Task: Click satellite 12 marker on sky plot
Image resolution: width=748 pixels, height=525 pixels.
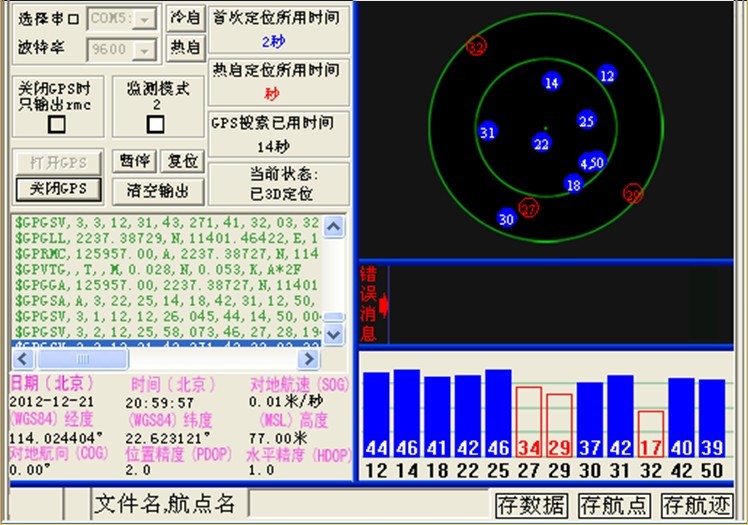Action: point(607,75)
